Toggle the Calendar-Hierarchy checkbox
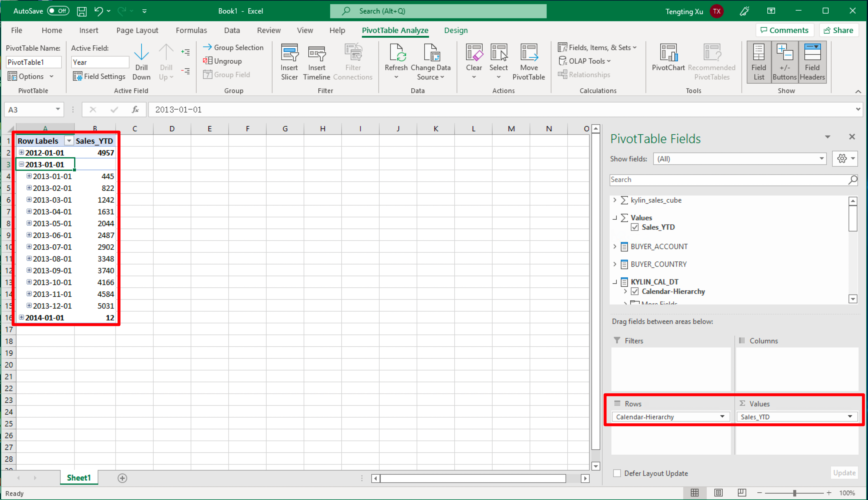The width and height of the screenshot is (868, 500). click(x=634, y=291)
